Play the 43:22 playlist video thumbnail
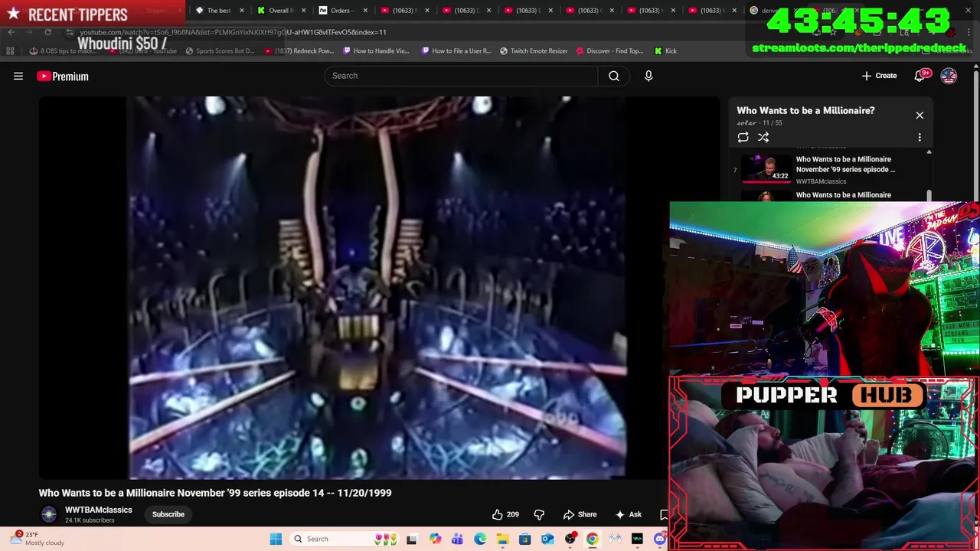980x551 pixels. [x=766, y=169]
